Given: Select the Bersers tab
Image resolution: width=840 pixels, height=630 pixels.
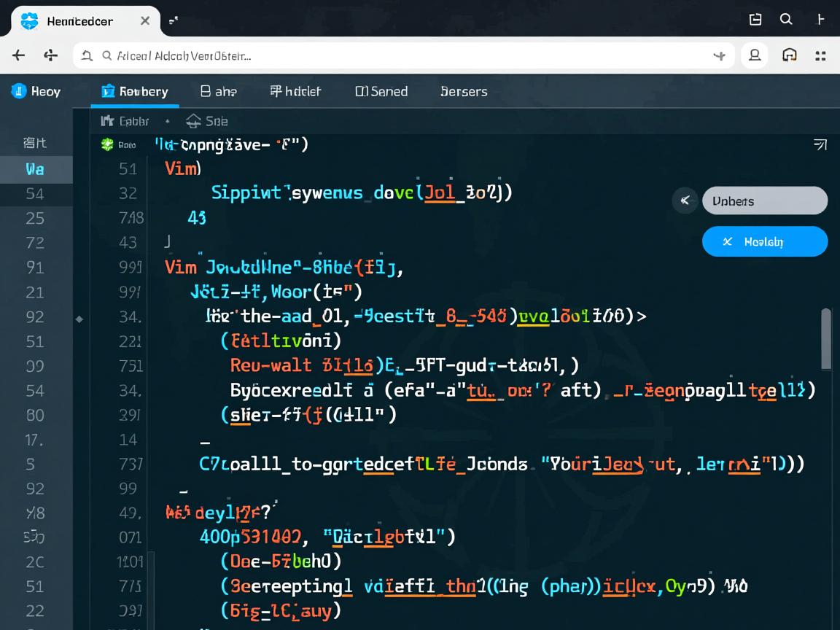Looking at the screenshot, I should point(464,91).
